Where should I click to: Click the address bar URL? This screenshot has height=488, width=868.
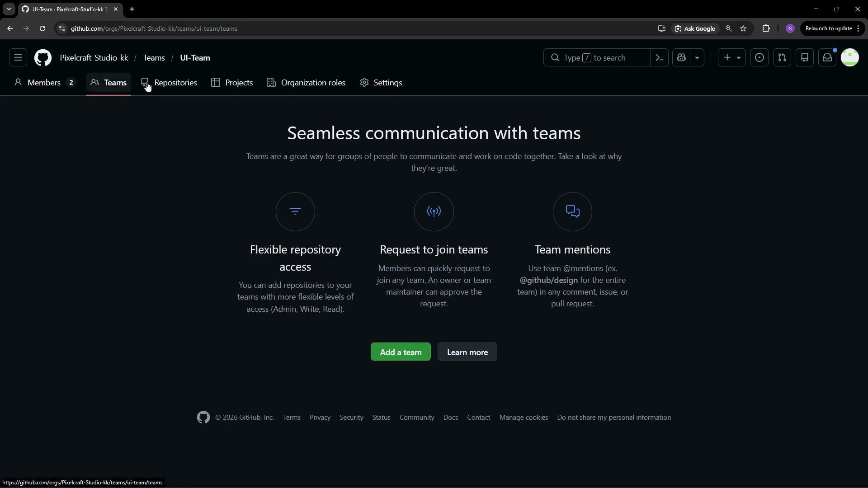154,28
